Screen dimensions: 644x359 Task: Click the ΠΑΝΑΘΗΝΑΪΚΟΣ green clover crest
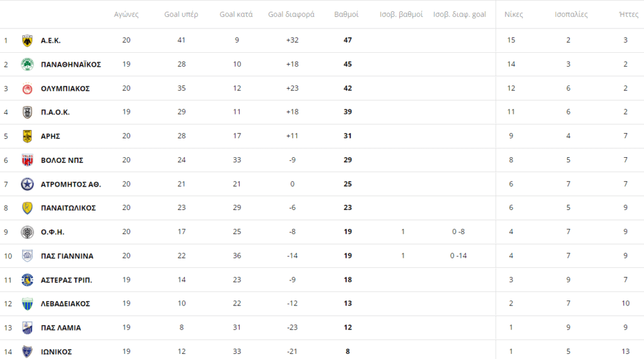(x=27, y=65)
